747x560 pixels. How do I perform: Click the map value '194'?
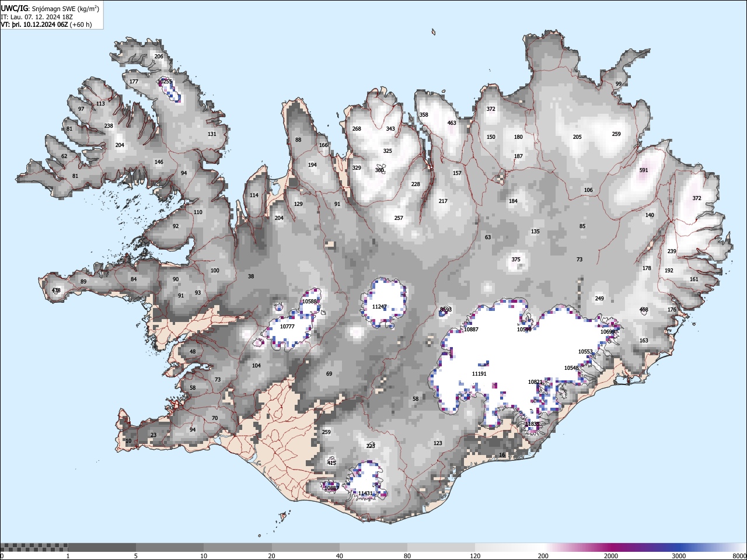click(312, 165)
